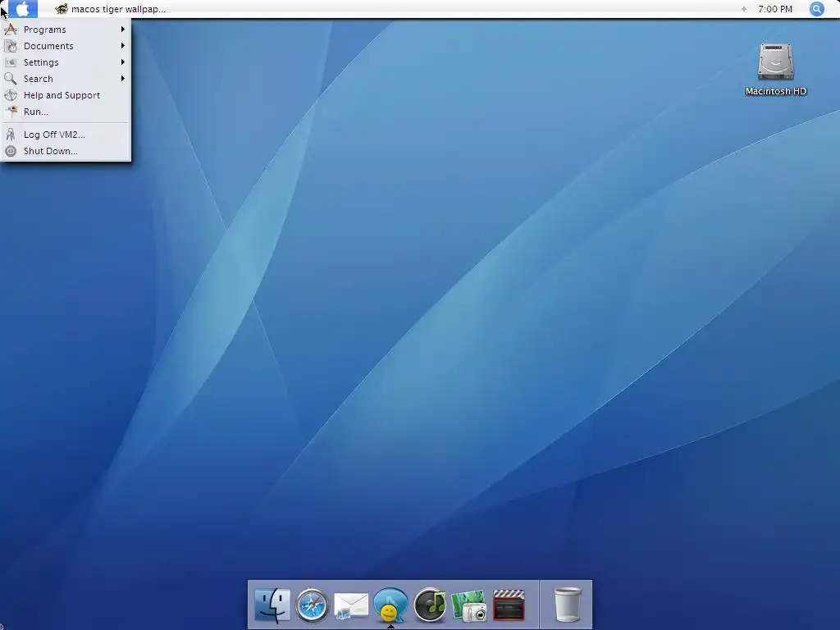Click the Apple logo start button
840x630 pixels.
[22, 8]
